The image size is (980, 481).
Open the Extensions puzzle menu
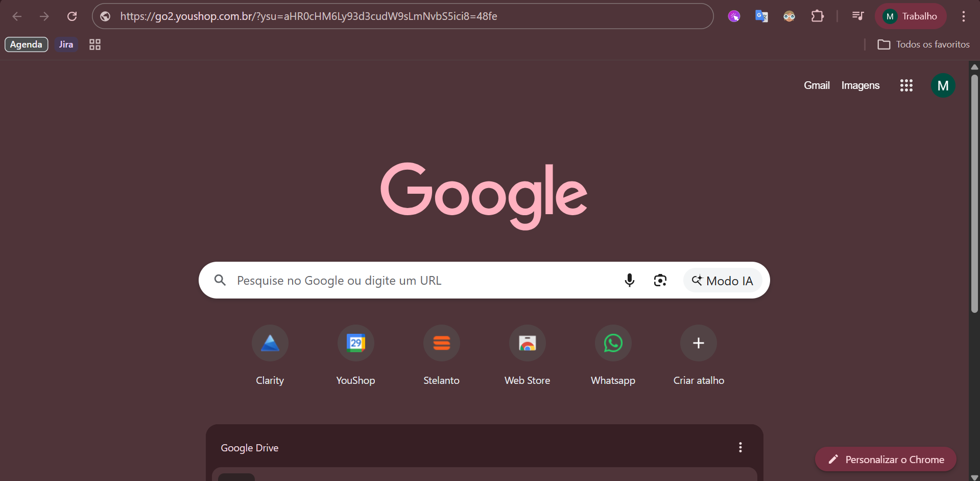pos(817,16)
